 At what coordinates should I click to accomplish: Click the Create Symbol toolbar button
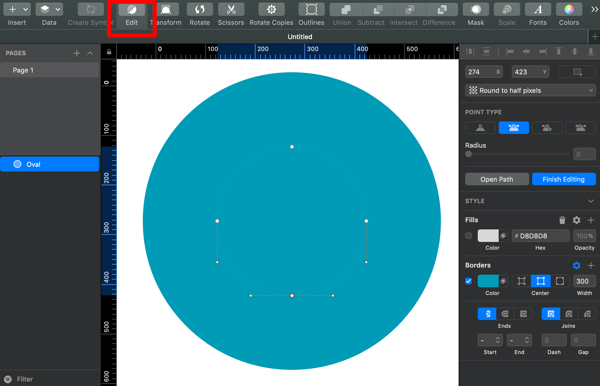90,9
